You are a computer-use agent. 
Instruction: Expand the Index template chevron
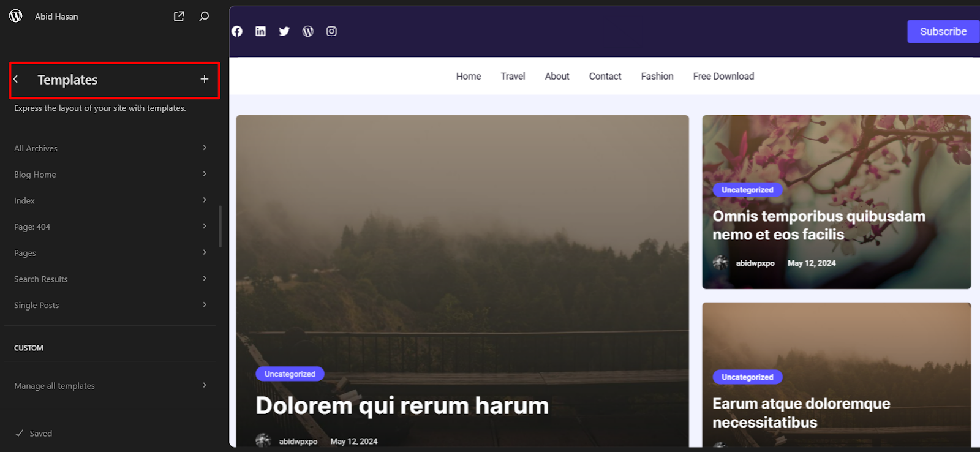(205, 200)
